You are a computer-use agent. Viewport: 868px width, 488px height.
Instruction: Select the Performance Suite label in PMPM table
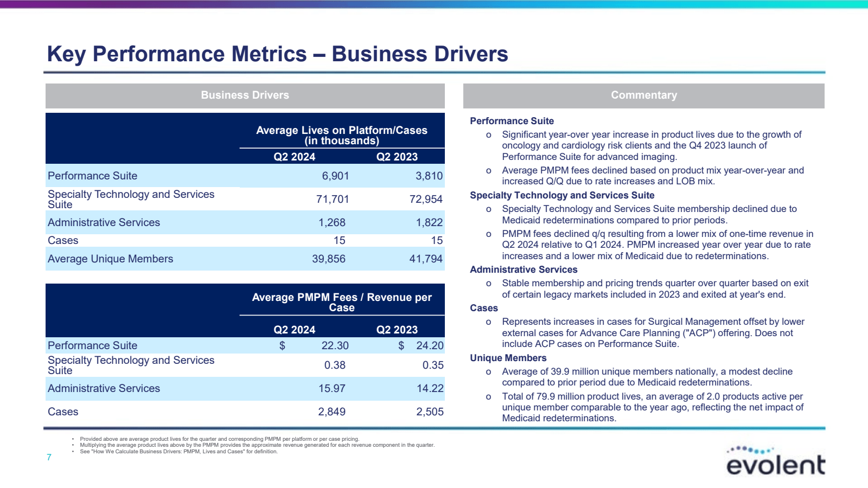coord(93,345)
